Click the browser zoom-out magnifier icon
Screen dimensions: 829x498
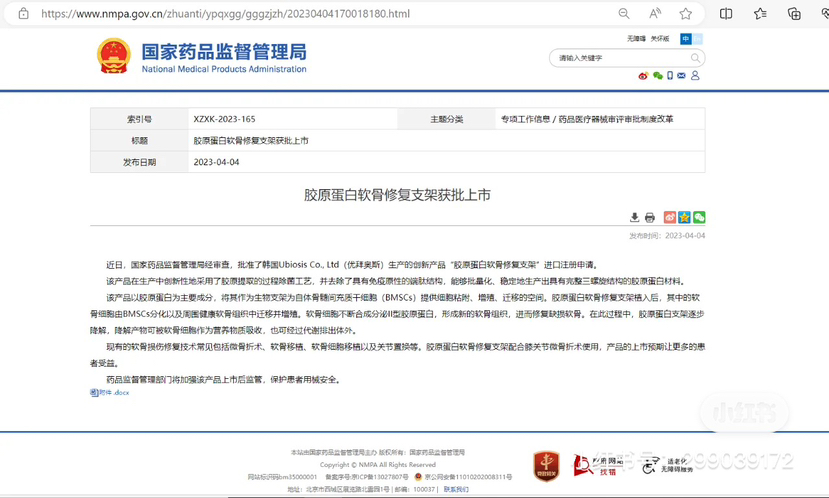click(624, 14)
